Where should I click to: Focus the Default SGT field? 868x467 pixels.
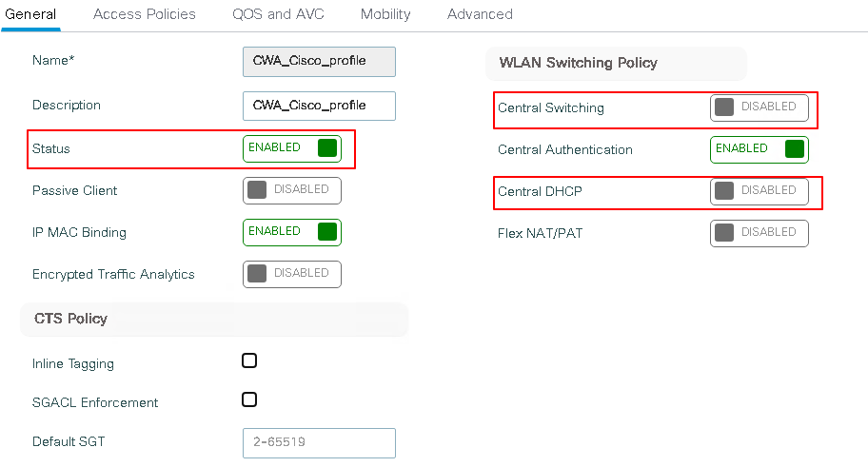[319, 442]
